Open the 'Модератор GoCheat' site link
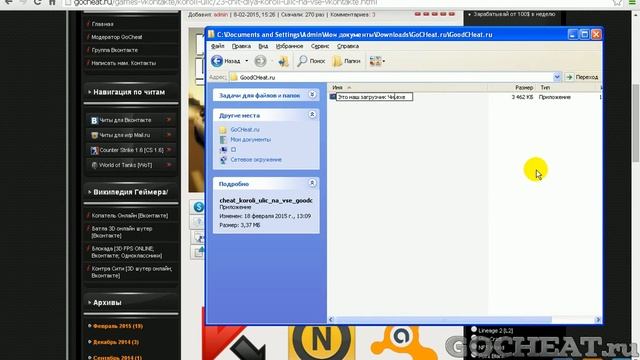This screenshot has height=360, width=640. (117, 37)
